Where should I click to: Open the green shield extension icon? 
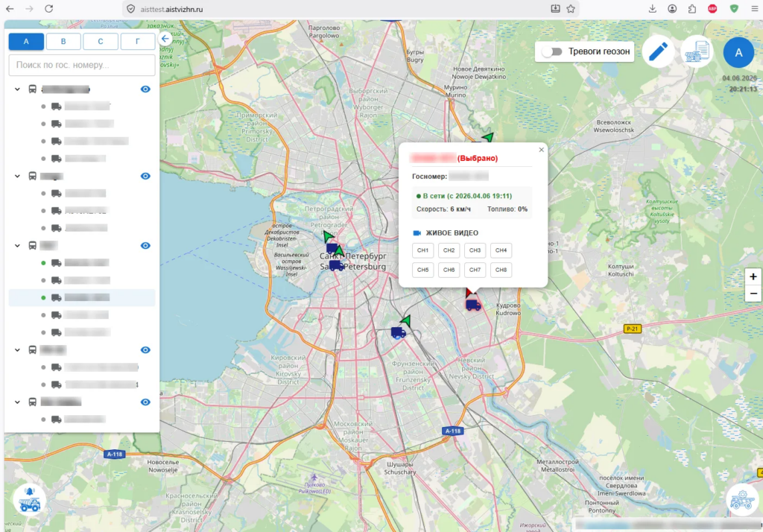(x=734, y=9)
